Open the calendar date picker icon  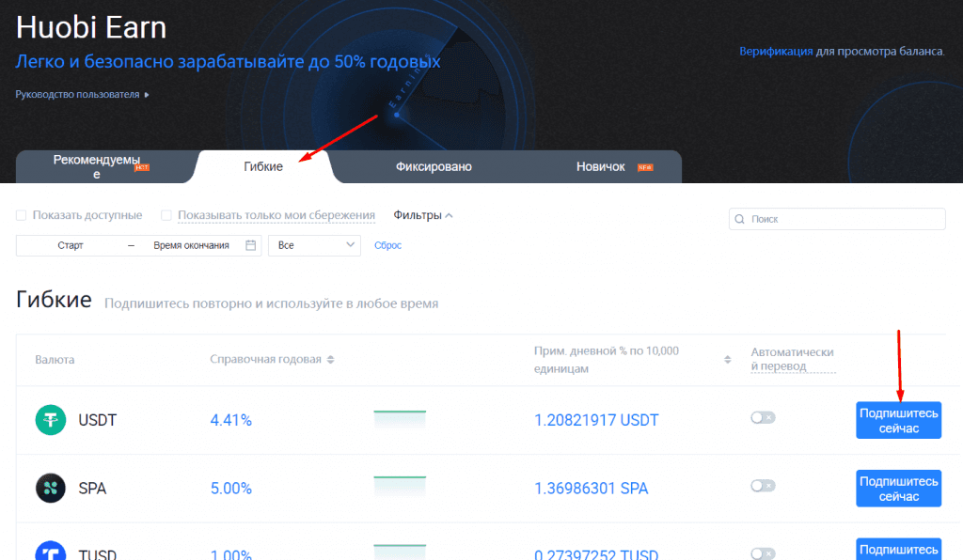(x=250, y=245)
